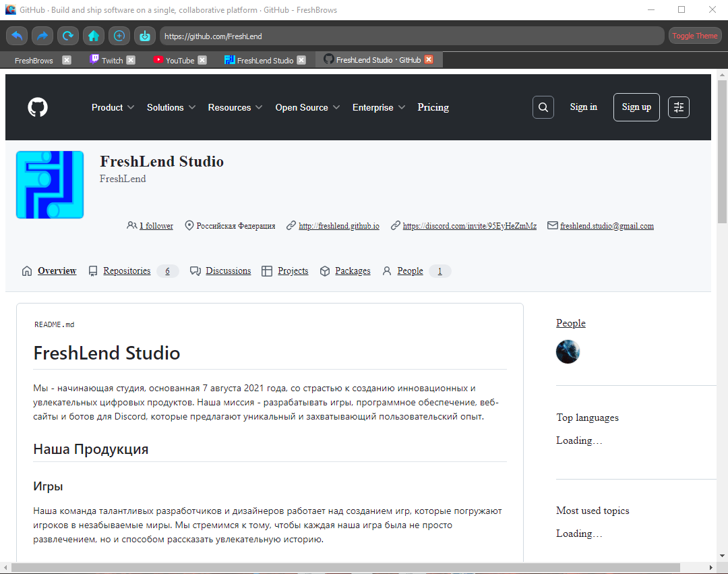The image size is (728, 574).
Task: Close the FreshLend Studio tab
Action: click(x=301, y=60)
